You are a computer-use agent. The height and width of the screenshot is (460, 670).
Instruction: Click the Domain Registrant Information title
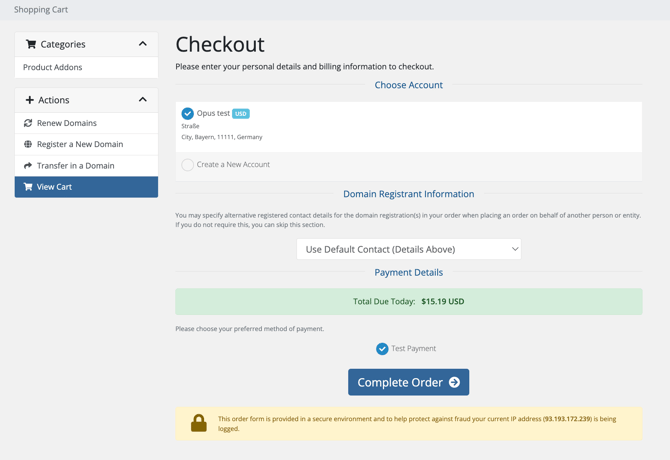tap(408, 194)
